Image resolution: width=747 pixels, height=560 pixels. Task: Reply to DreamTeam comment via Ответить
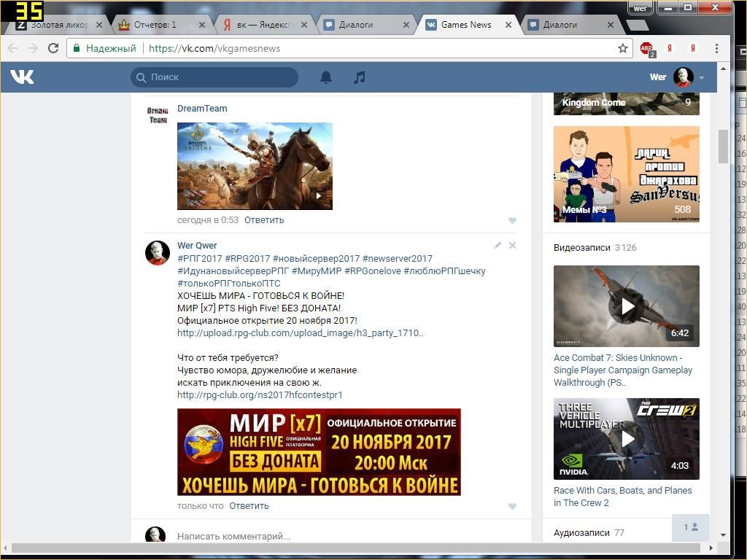tap(264, 220)
